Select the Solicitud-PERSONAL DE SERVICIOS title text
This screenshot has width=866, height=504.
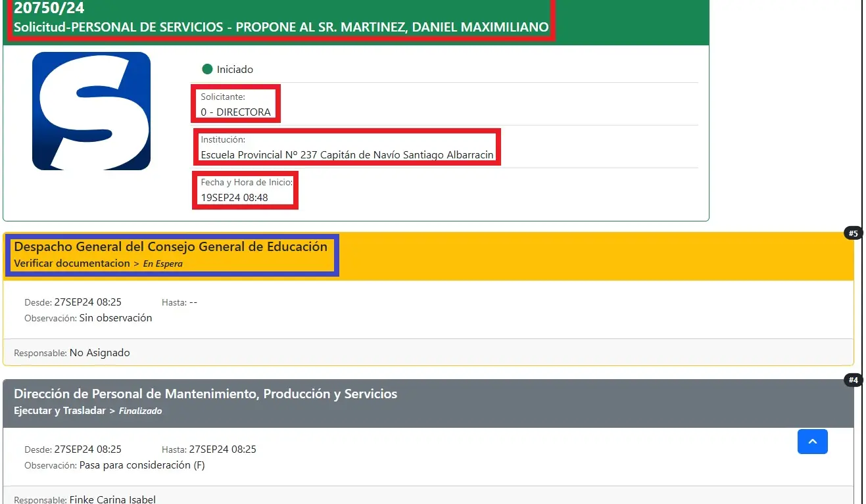pyautogui.click(x=281, y=28)
